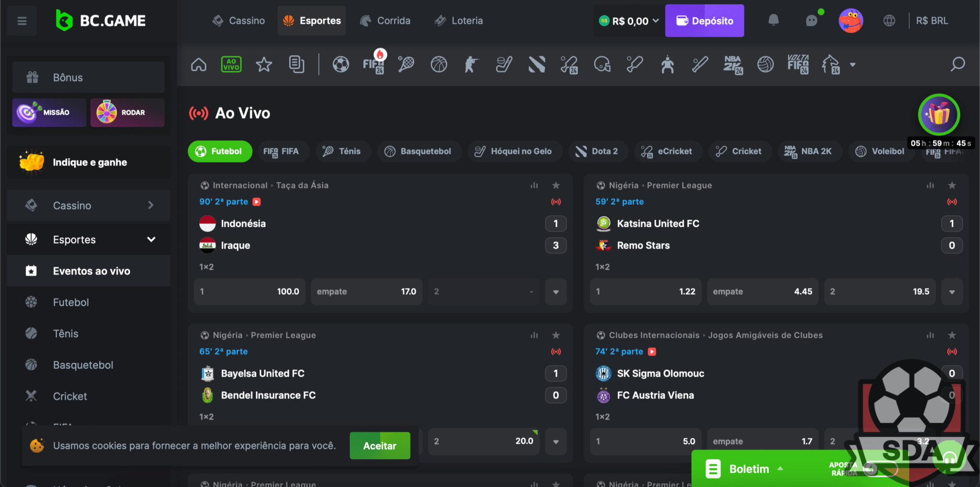Switch to Corrida top tab
The width and height of the screenshot is (980, 487).
pos(385,21)
